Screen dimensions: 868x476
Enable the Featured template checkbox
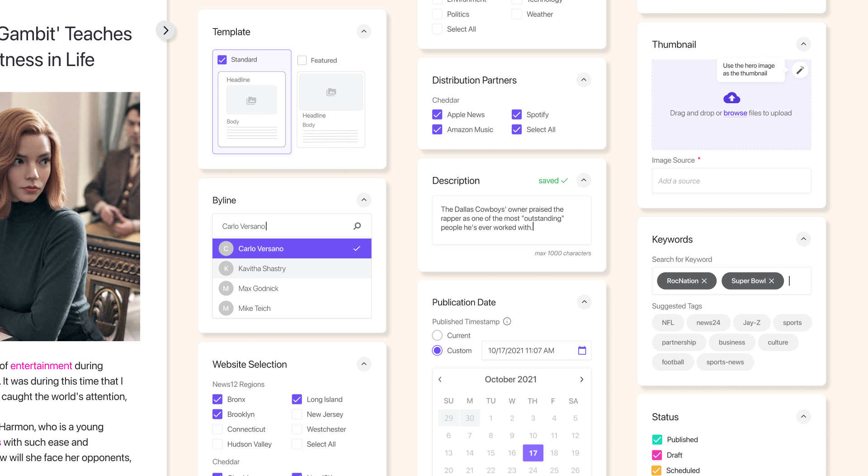302,60
